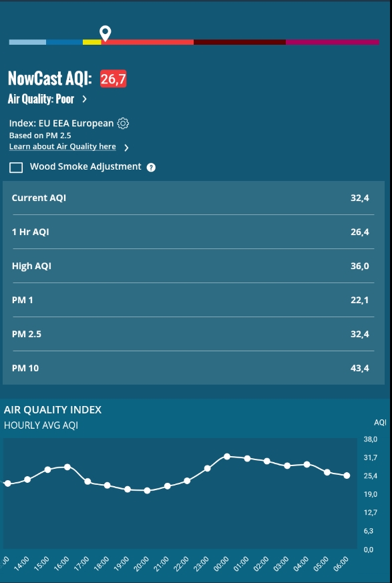
Task: Click the NowCast AQI 26,7 badge
Action: tap(113, 79)
